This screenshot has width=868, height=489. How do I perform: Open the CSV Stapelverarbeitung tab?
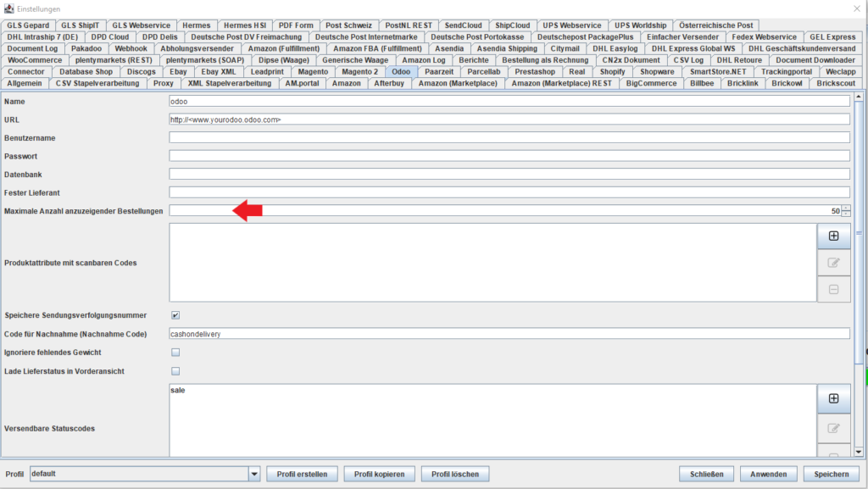coord(97,84)
